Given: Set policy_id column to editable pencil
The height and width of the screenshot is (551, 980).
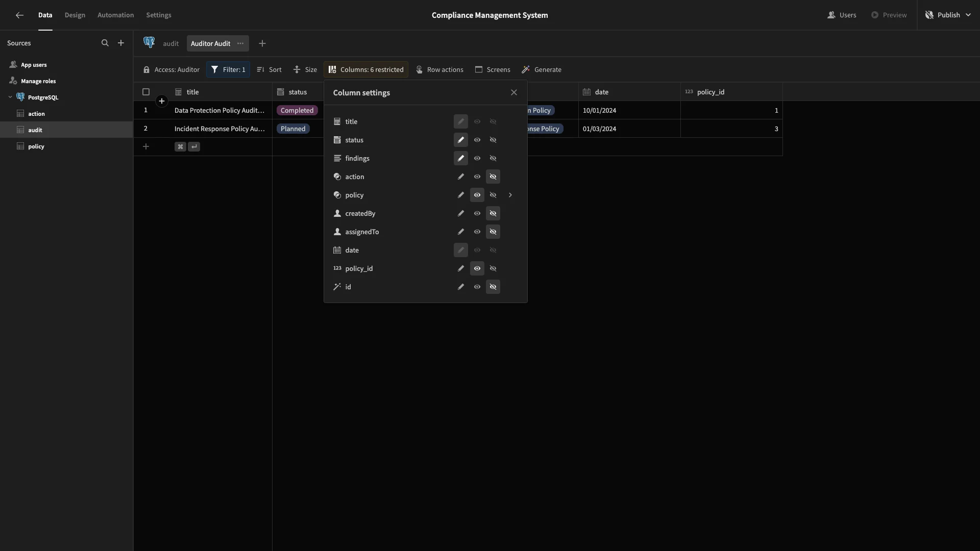Looking at the screenshot, I should [461, 268].
